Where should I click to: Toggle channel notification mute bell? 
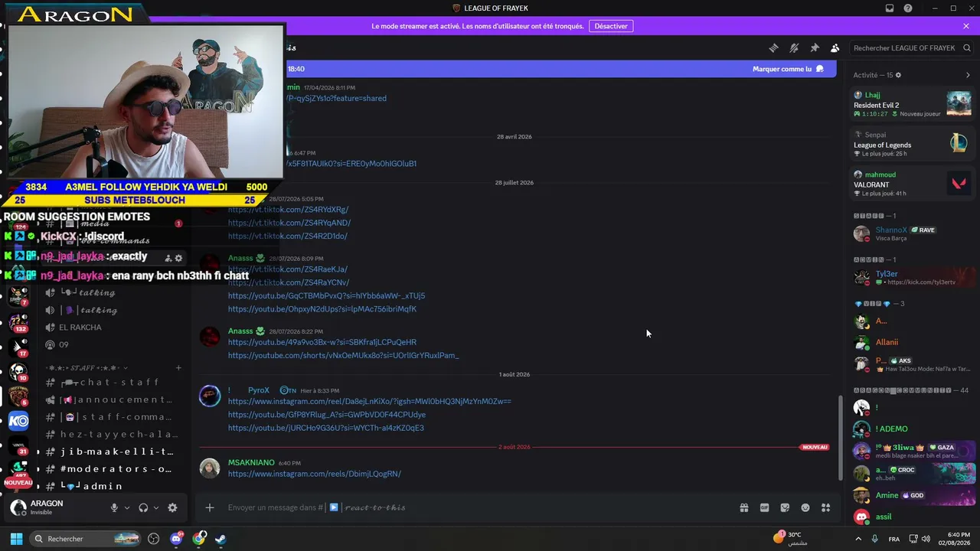[794, 47]
